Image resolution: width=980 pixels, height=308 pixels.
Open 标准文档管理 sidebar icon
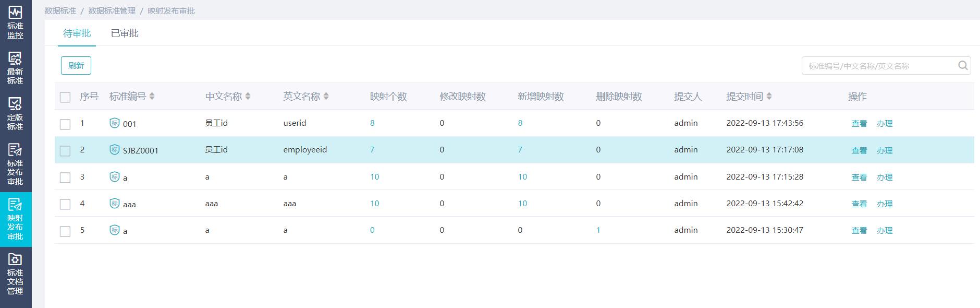pos(15,273)
